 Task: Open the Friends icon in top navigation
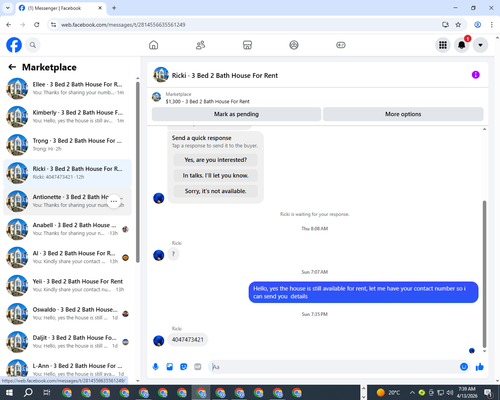200,45
